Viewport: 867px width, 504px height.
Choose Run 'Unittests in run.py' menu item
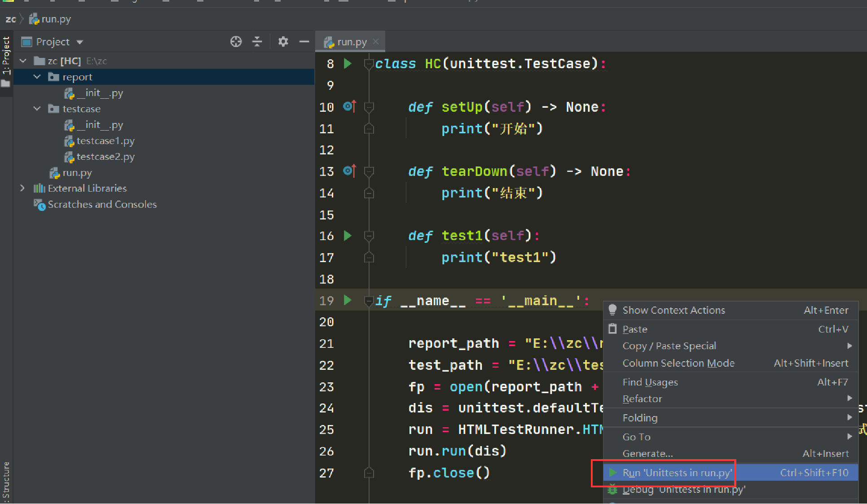pyautogui.click(x=677, y=473)
